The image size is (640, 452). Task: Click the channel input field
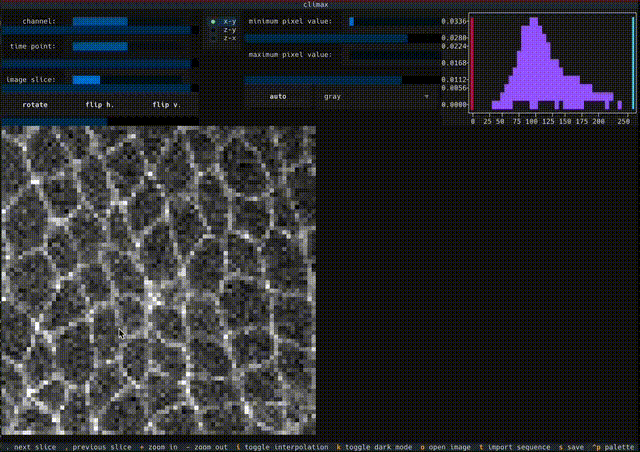[x=128, y=21]
